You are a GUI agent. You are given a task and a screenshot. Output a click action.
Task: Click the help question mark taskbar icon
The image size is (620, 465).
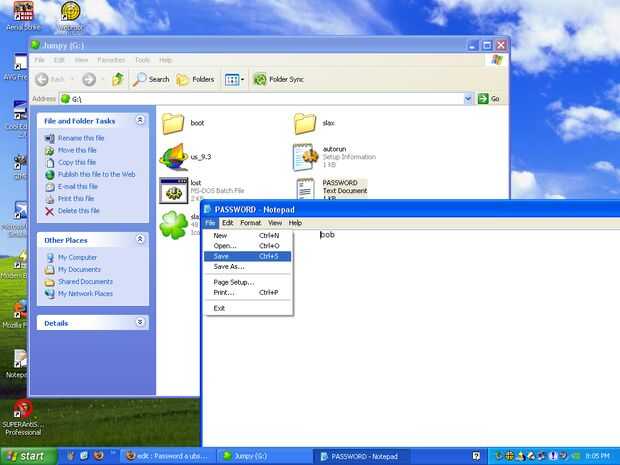coord(476,456)
